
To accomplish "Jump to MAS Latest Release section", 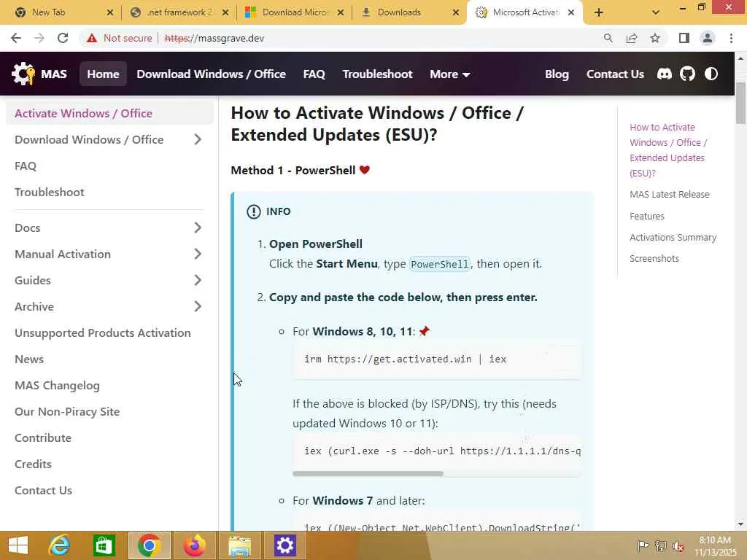I will [670, 194].
